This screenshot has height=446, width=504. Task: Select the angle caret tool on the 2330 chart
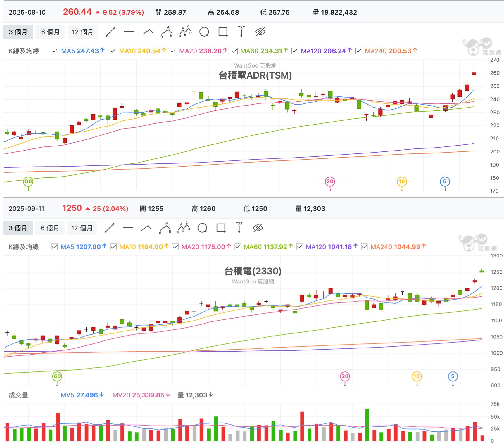tap(146, 228)
